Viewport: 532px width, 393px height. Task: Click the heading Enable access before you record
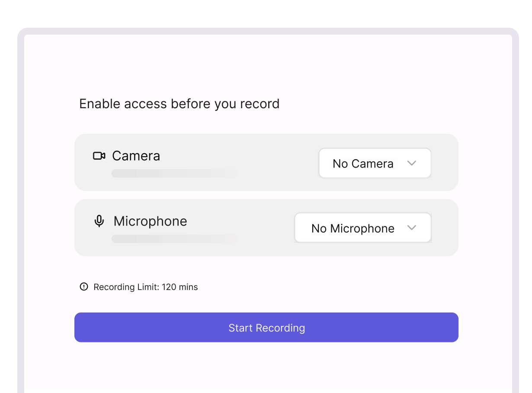click(179, 104)
